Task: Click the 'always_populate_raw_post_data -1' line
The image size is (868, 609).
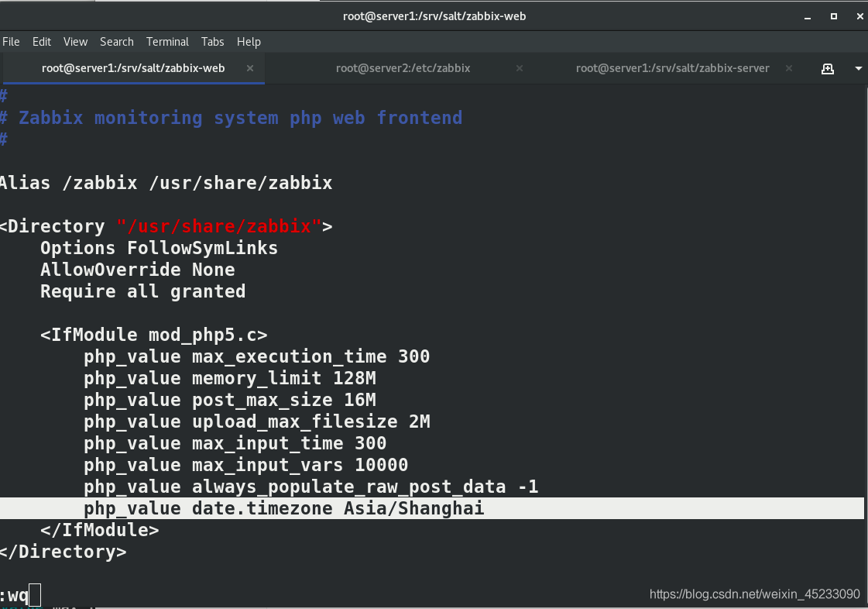Action: point(311,487)
